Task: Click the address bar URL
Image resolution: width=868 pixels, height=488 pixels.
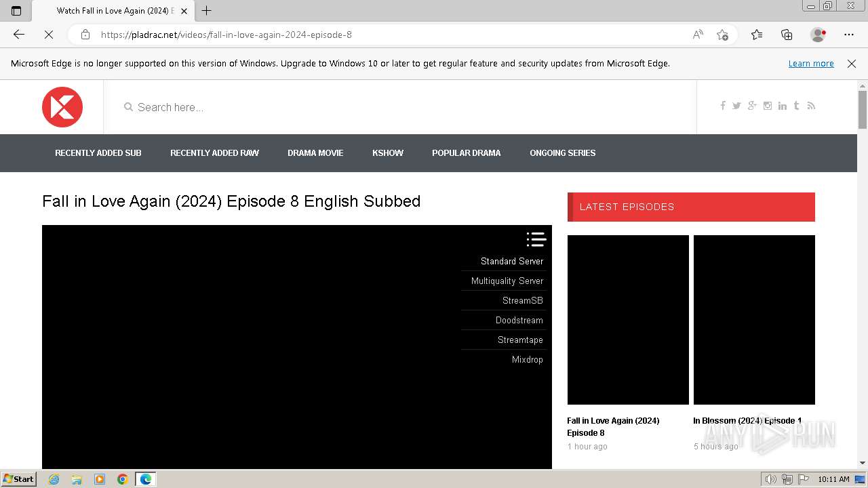Action: 226,35
